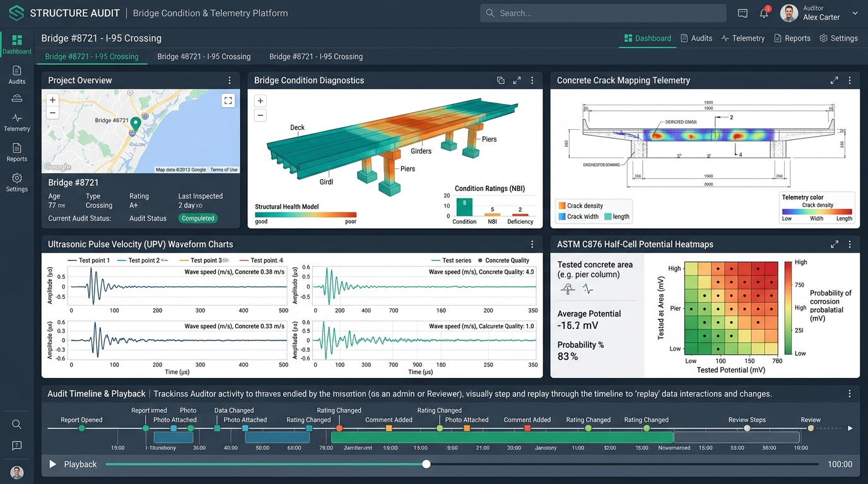Open the Settings tab in the top navigation
Image resolution: width=868 pixels, height=484 pixels.
pyautogui.click(x=838, y=38)
